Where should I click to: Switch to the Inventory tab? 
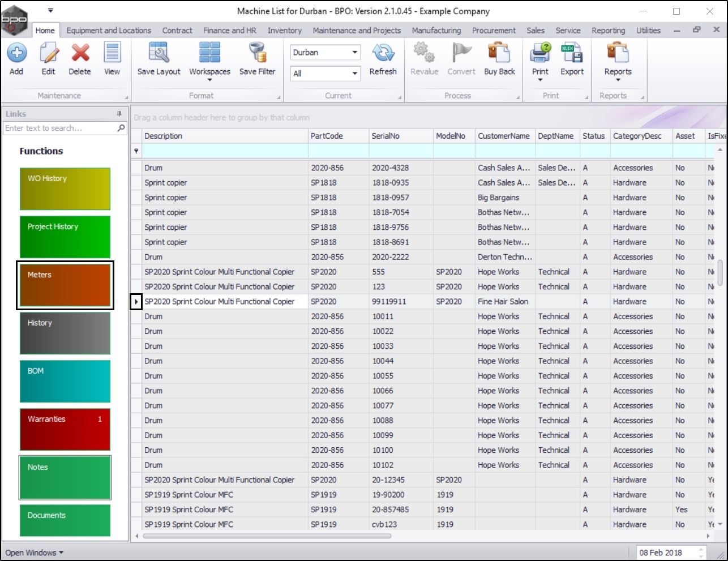pos(284,31)
